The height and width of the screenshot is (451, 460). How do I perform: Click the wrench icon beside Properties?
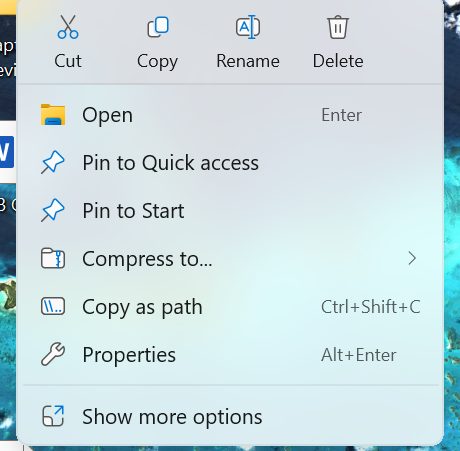[53, 354]
